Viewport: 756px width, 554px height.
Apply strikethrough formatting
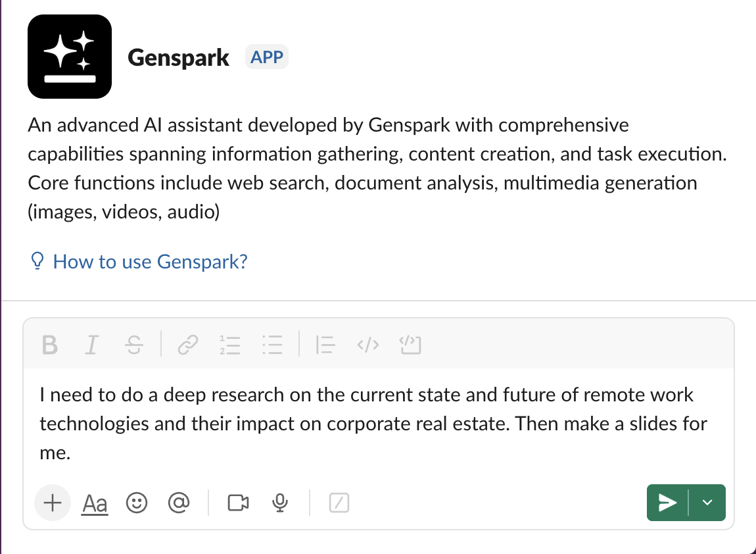(133, 345)
